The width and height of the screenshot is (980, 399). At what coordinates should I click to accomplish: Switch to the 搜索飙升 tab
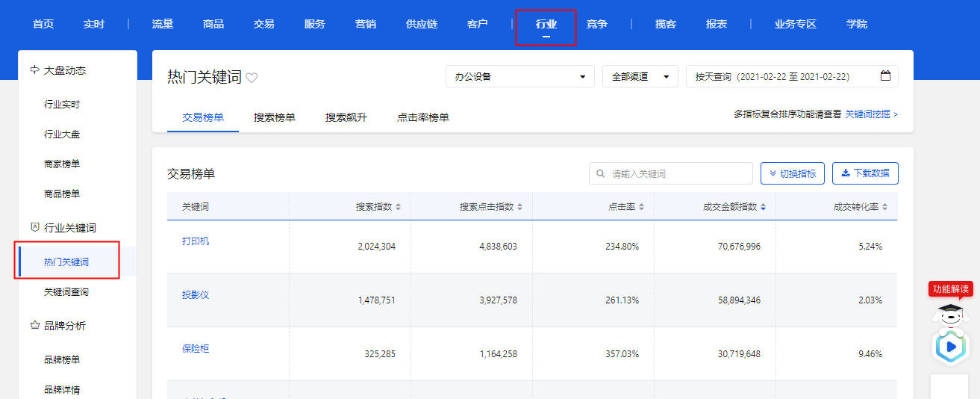point(346,117)
